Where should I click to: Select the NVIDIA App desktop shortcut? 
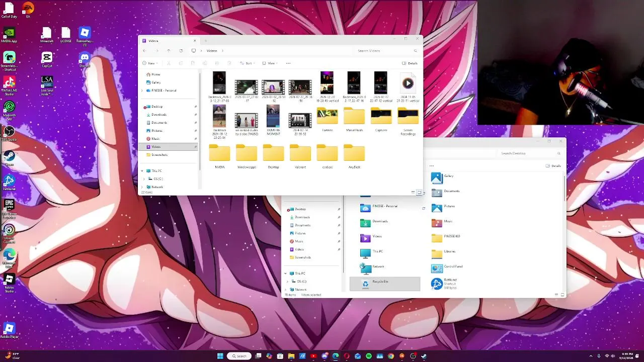(9, 35)
